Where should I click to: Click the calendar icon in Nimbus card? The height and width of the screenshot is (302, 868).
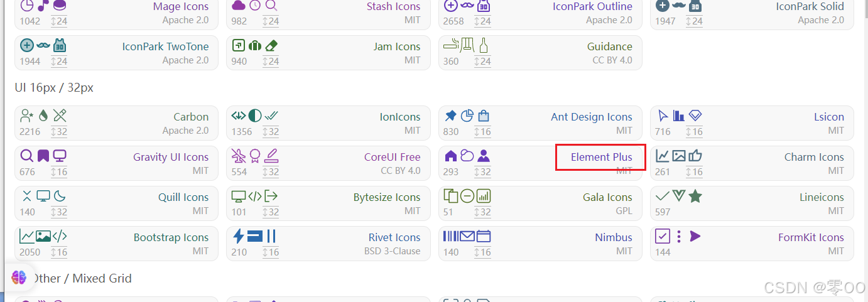[483, 236]
